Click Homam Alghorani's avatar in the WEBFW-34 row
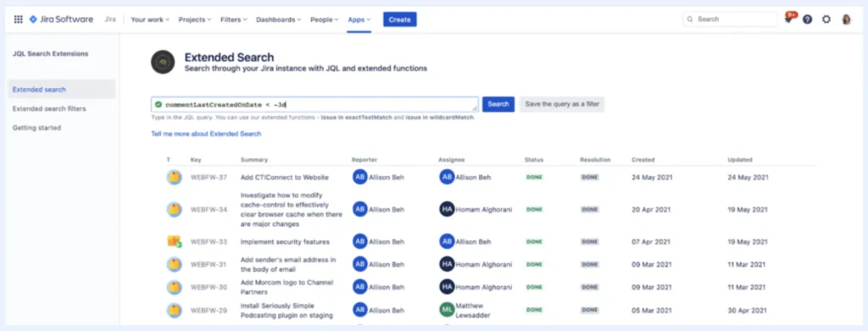Image resolution: width=868 pixels, height=331 pixels. click(x=447, y=209)
